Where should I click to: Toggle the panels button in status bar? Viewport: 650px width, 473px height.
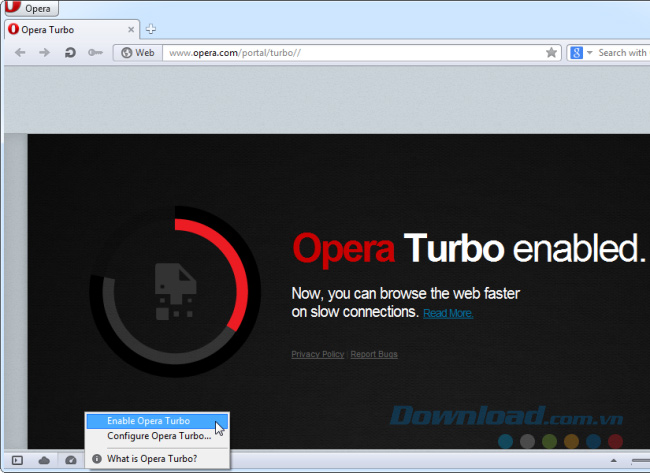coord(17,460)
